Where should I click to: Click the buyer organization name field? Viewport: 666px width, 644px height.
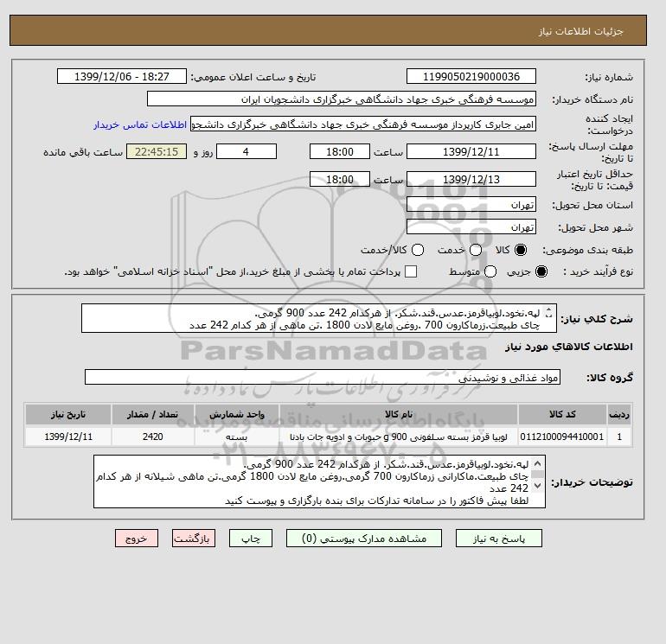(x=342, y=99)
